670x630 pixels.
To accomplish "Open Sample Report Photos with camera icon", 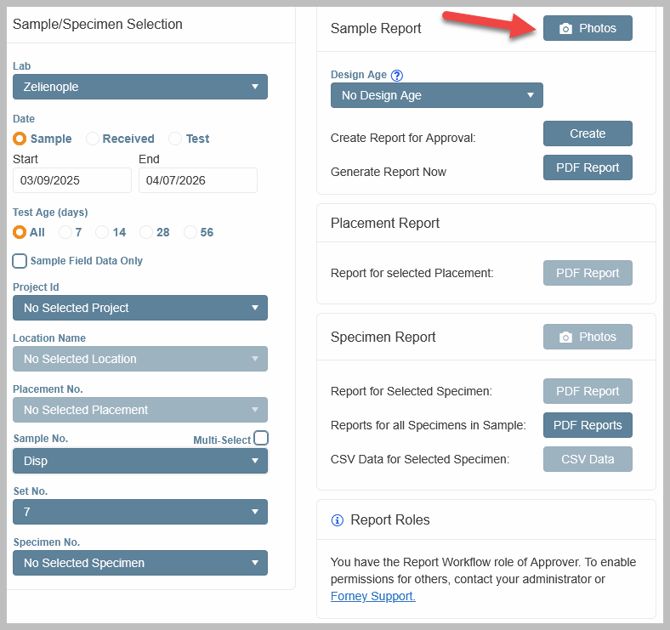I will (587, 28).
